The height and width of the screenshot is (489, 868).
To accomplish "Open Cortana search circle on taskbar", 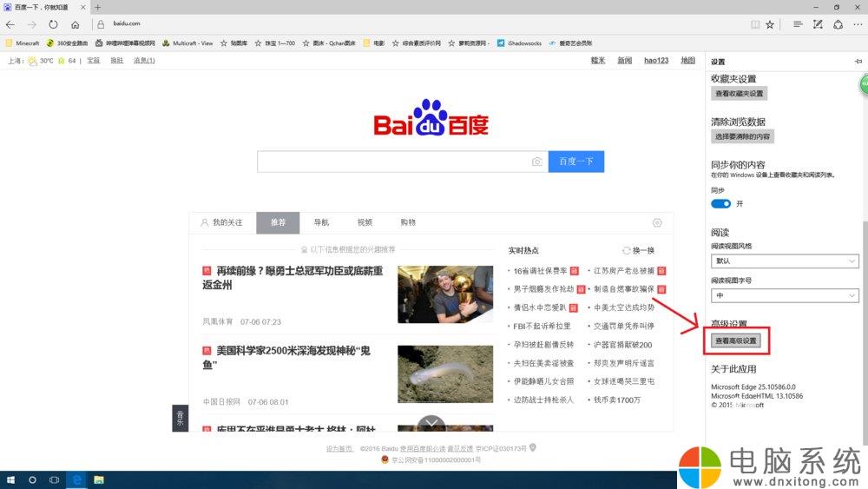I will click(32, 480).
